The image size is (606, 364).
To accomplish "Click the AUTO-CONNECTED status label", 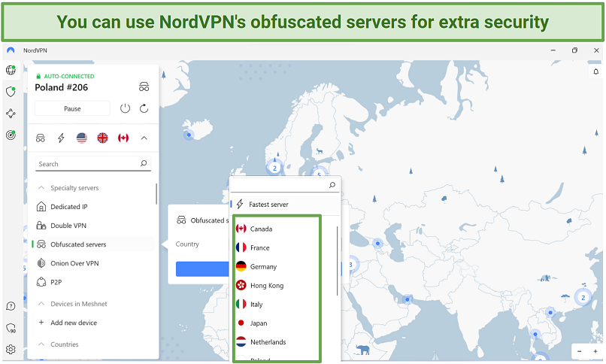I will (69, 76).
